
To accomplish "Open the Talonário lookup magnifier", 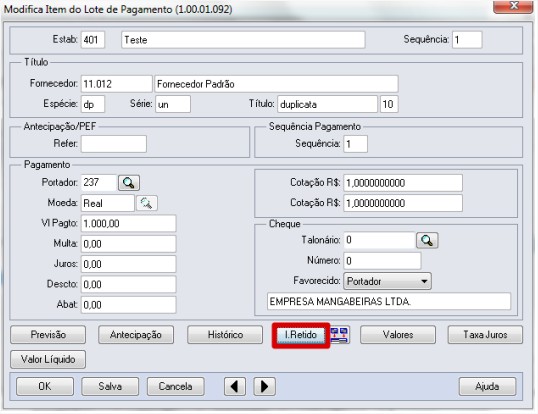I will (x=427, y=240).
